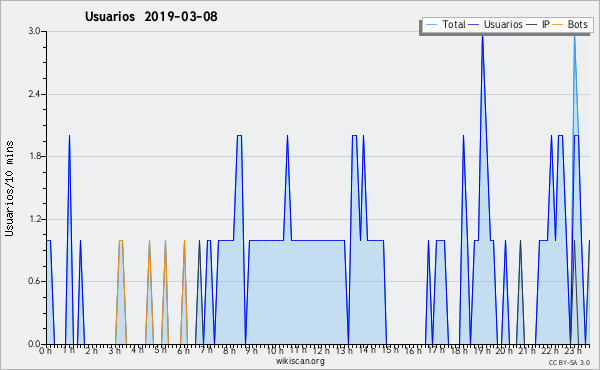Click the 23 h x-axis label
The width and height of the screenshot is (600, 370).
click(574, 351)
